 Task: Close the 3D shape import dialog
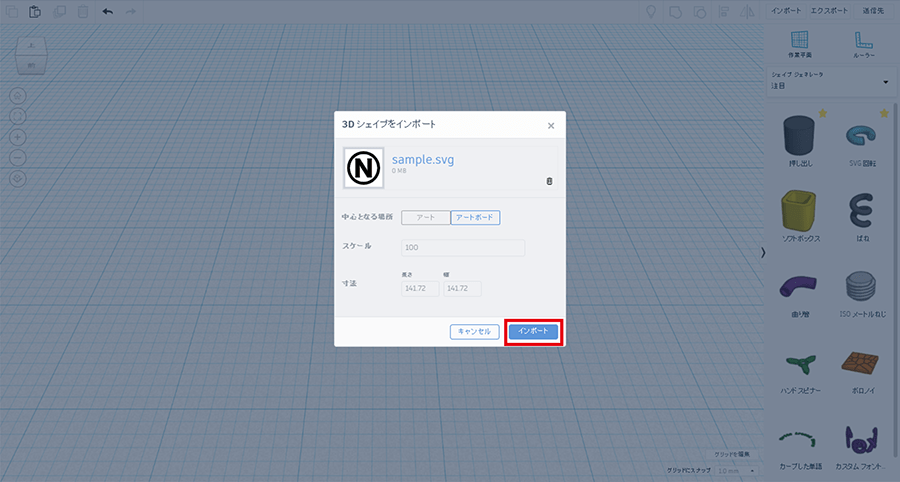click(x=551, y=126)
